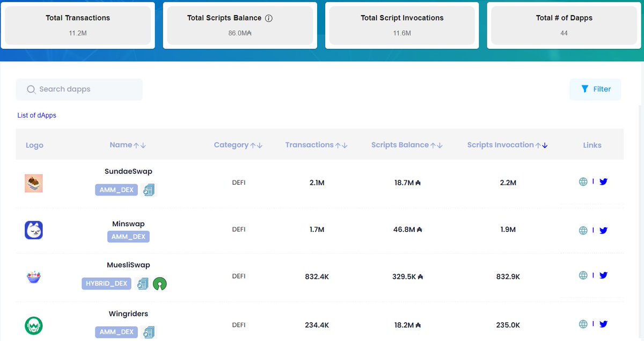Viewport: 644px width, 341px height.
Task: Sort table by Scripts Balance column
Action: [x=407, y=145]
